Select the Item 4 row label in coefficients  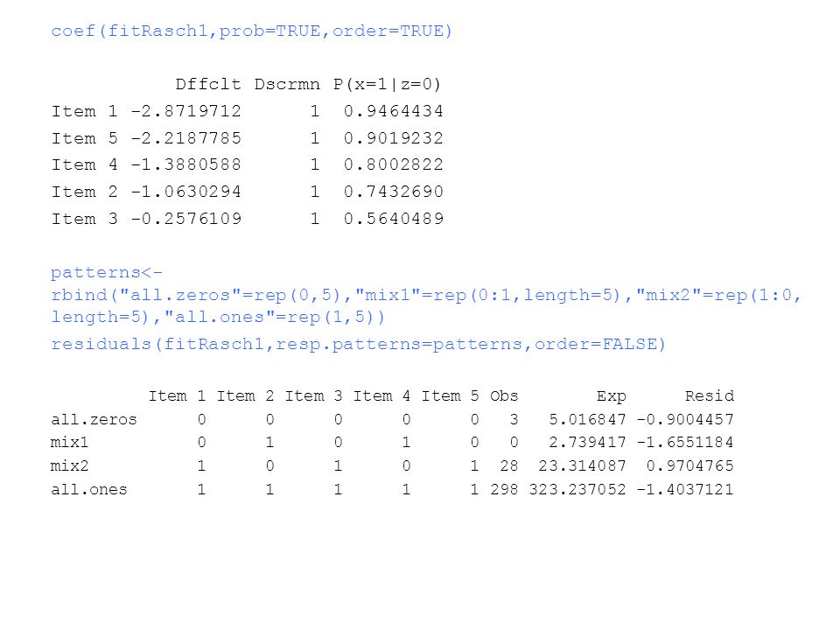click(85, 164)
